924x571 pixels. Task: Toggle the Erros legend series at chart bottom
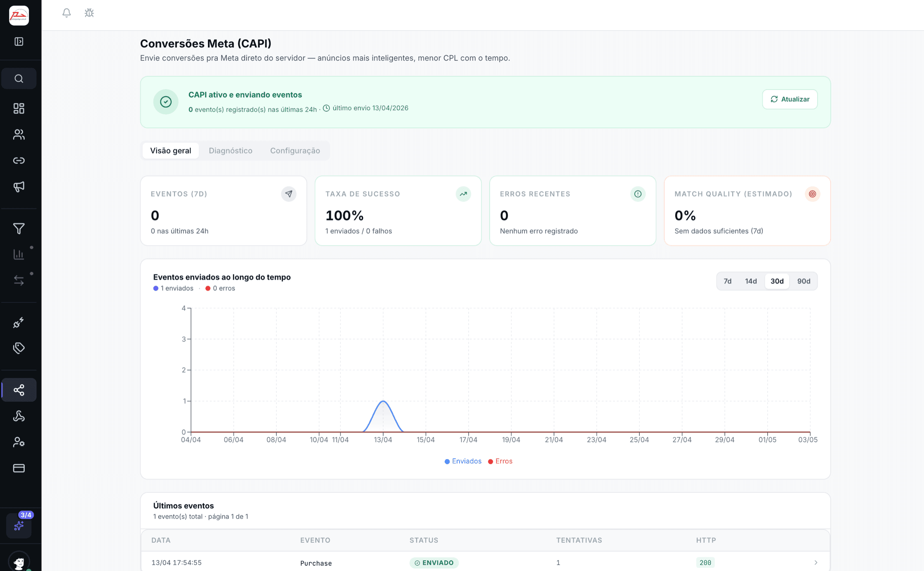pyautogui.click(x=500, y=461)
